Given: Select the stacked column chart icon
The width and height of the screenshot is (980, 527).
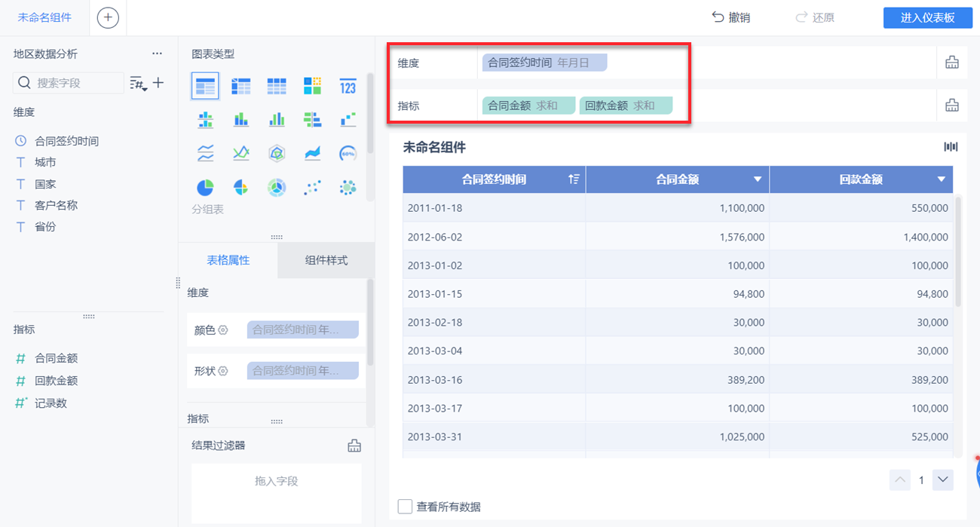Looking at the screenshot, I should [240, 119].
